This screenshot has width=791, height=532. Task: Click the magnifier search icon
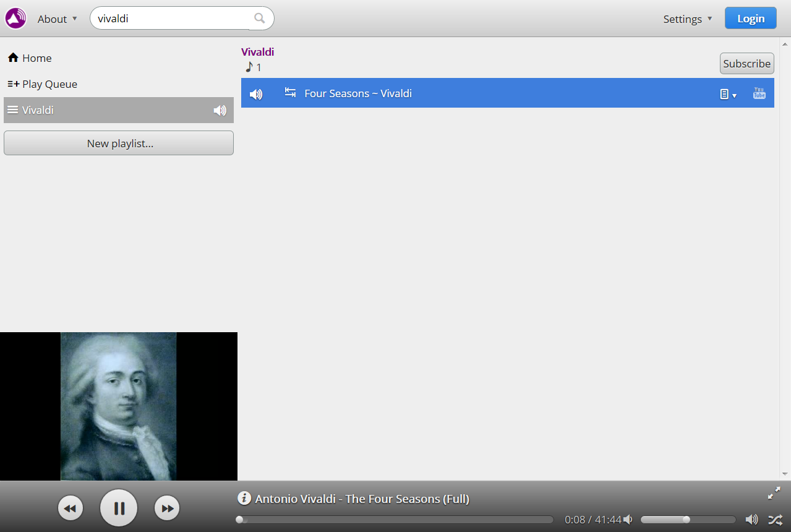(260, 19)
